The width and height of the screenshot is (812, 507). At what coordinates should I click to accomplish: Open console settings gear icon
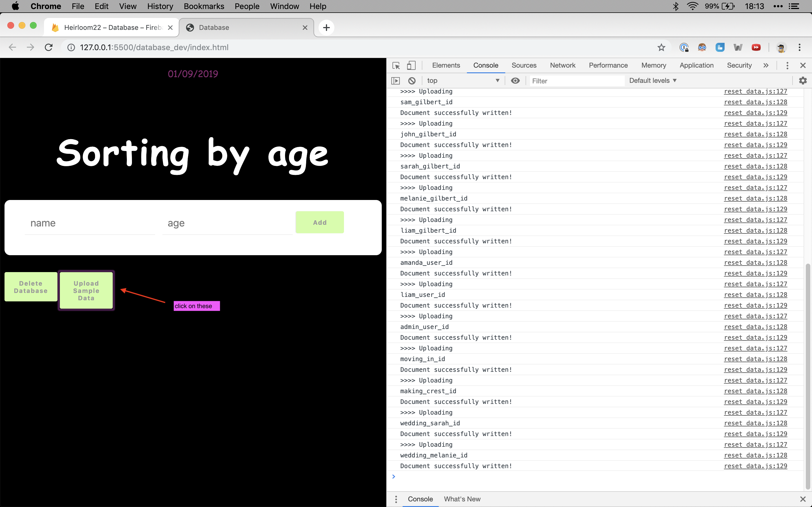click(x=803, y=81)
